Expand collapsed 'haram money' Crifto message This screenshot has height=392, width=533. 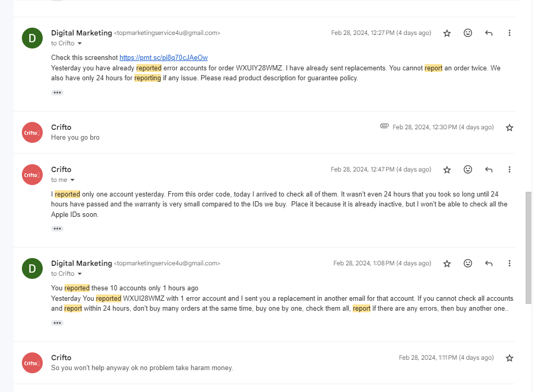[264, 363]
